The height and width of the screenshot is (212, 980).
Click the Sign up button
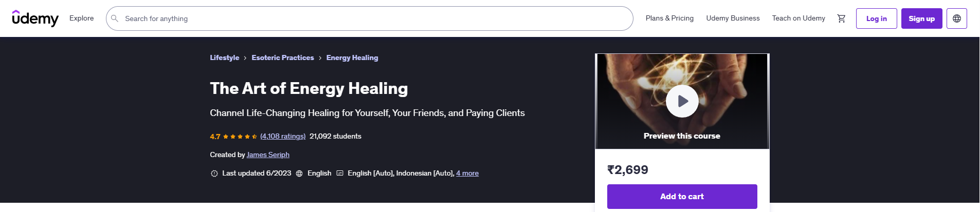click(921, 18)
